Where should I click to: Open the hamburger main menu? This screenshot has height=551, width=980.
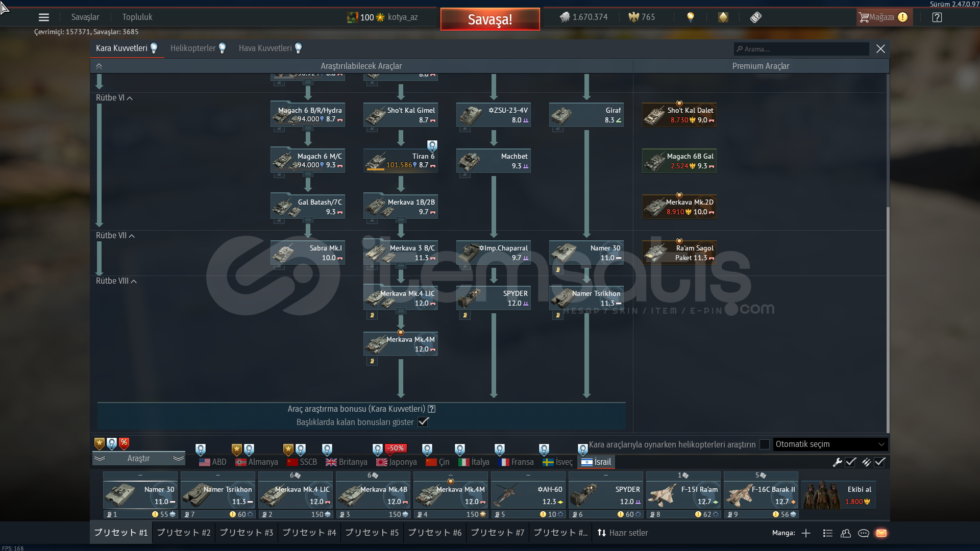coord(44,17)
